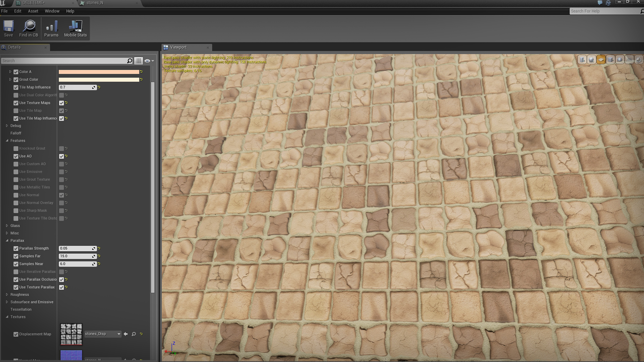
Task: Switch preview mesh to sphere
Action: click(x=591, y=59)
